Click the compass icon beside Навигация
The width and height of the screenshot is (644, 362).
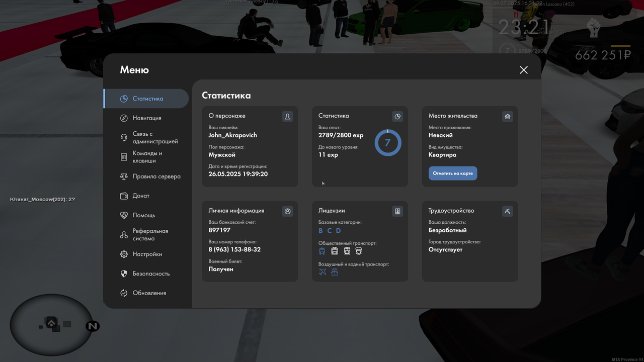[124, 118]
